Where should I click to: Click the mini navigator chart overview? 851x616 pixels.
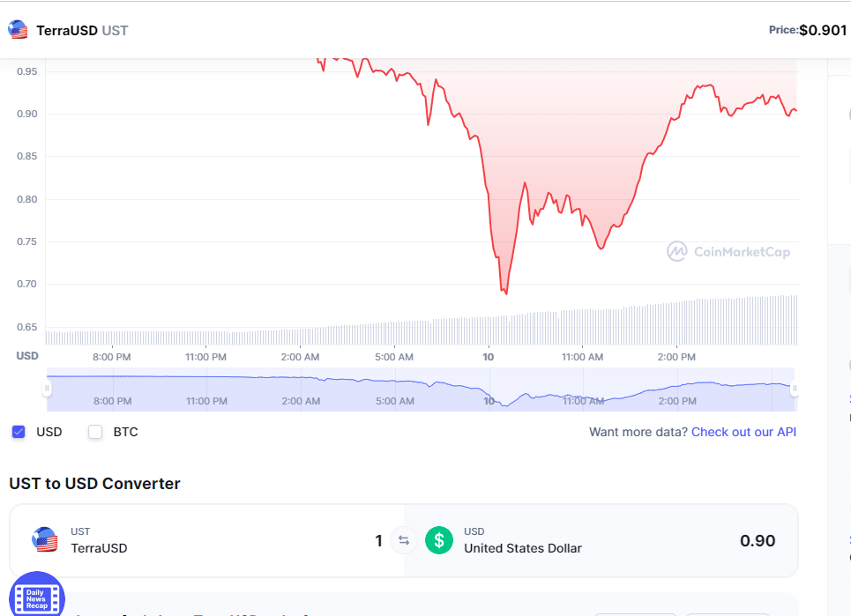pyautogui.click(x=421, y=390)
